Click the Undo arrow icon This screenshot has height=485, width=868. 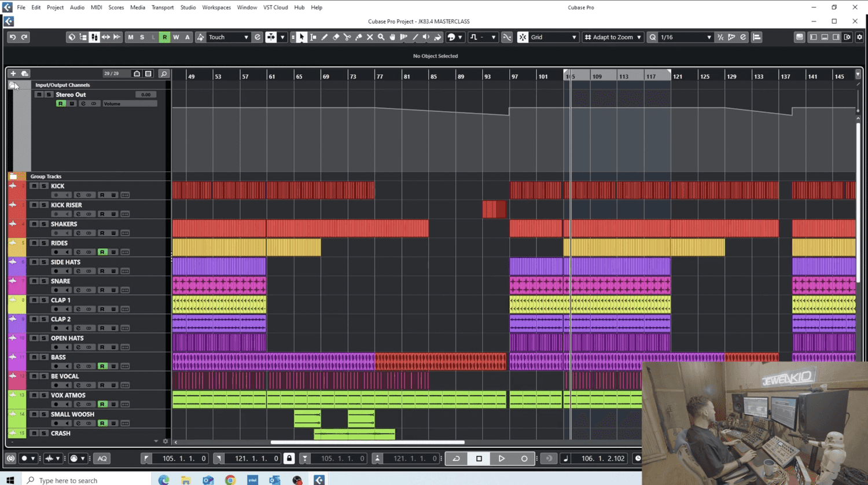pos(13,37)
